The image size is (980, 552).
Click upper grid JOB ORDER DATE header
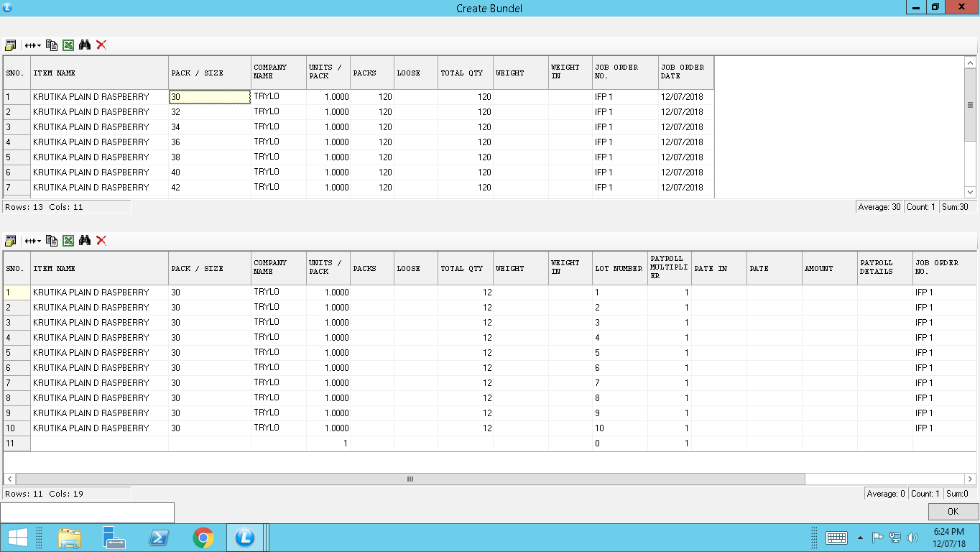[x=686, y=73]
